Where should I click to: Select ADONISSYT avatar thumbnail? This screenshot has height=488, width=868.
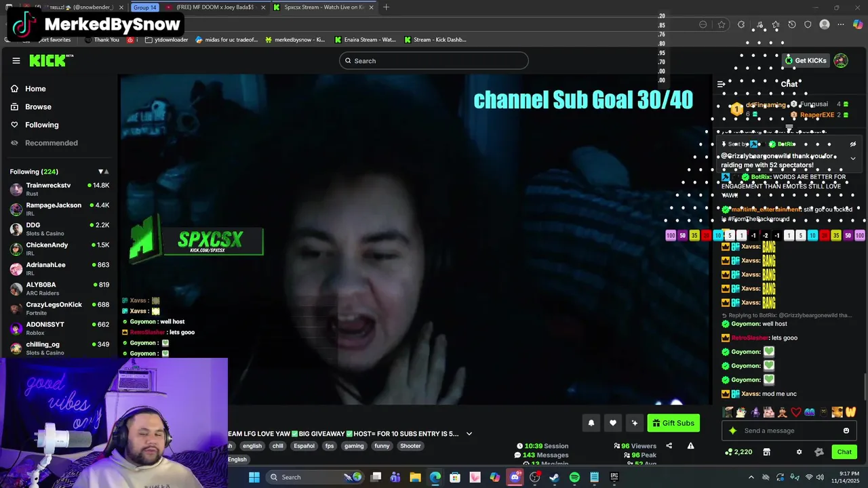(x=16, y=328)
